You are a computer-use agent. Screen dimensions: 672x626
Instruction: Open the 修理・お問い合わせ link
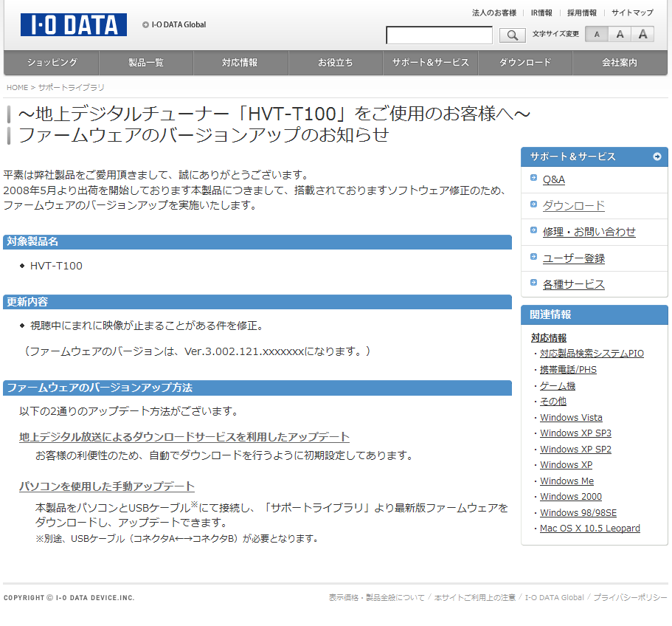589,232
